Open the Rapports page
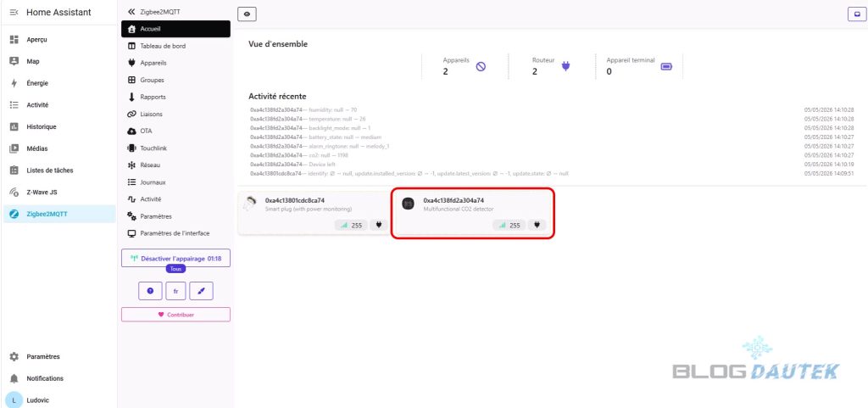868x408 pixels. 175,97
